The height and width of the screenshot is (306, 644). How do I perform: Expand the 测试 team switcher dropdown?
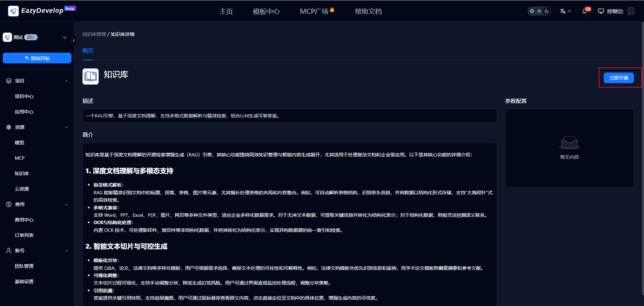tap(65, 37)
